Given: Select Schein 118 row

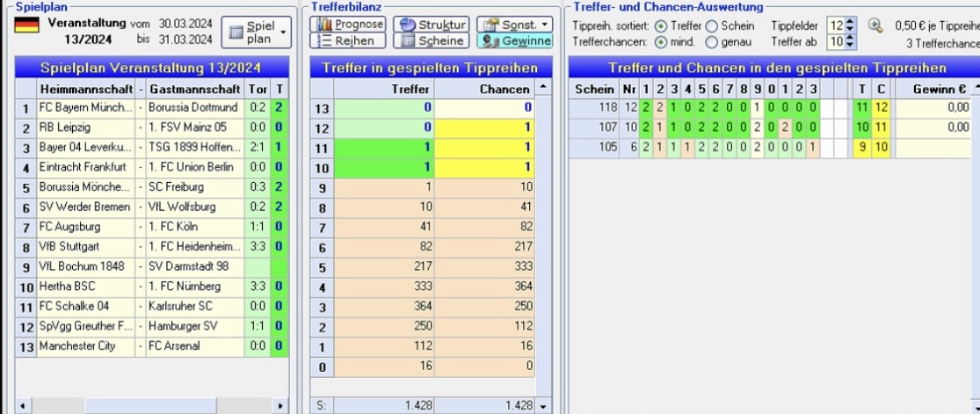Looking at the screenshot, I should 769,107.
